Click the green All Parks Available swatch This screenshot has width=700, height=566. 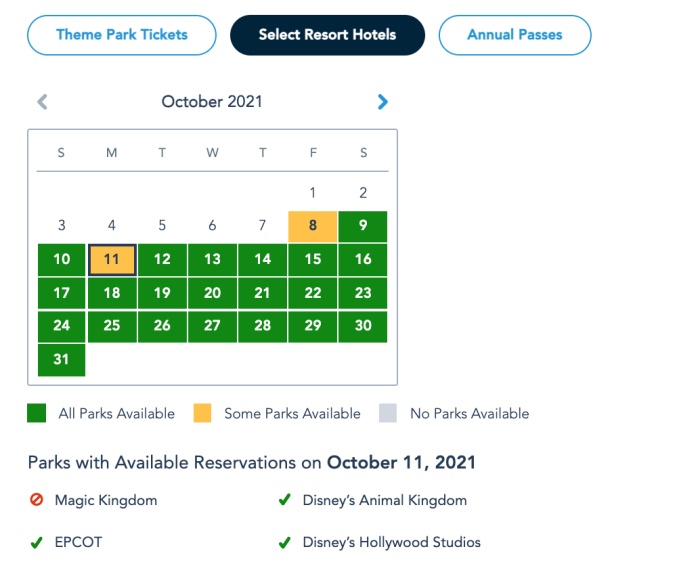[37, 413]
